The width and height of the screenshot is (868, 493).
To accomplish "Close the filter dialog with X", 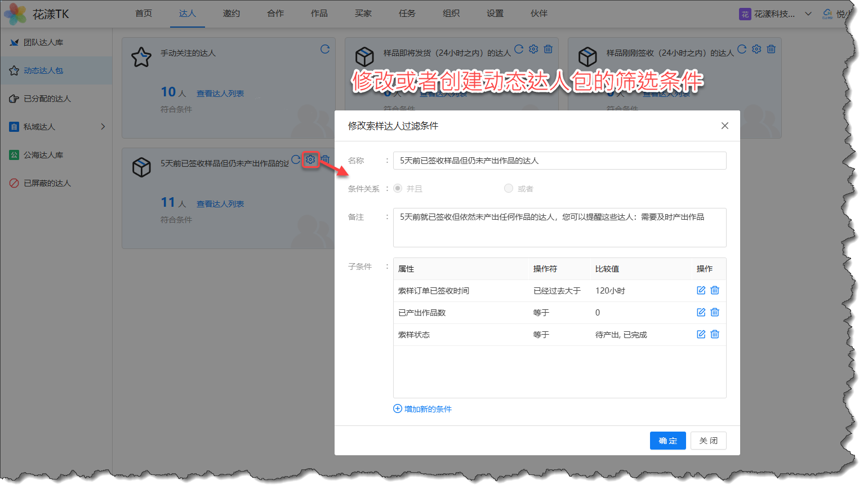I will tap(725, 126).
